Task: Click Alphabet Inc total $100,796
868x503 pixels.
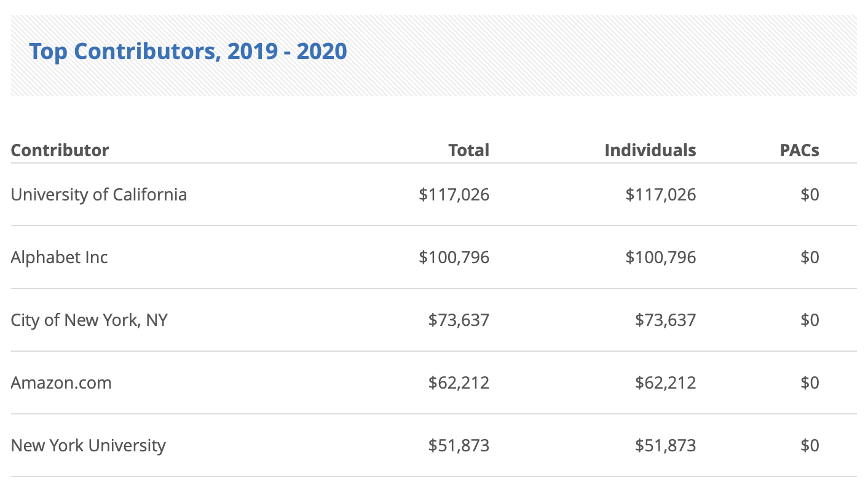Action: pyautogui.click(x=454, y=257)
